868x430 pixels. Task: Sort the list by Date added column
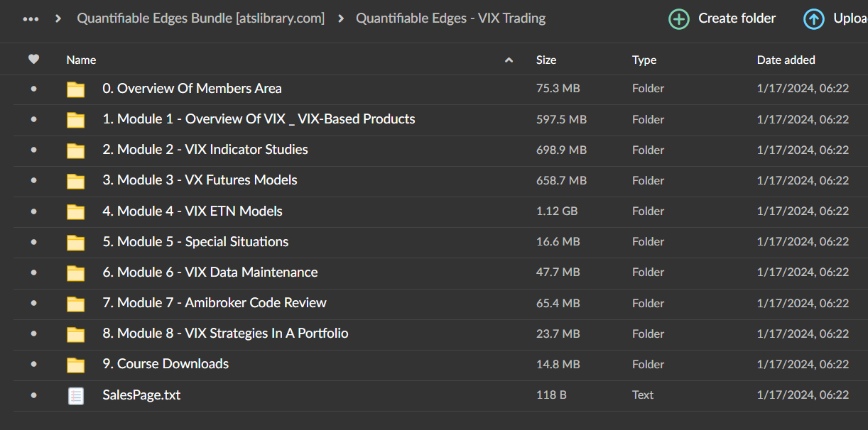tap(786, 60)
